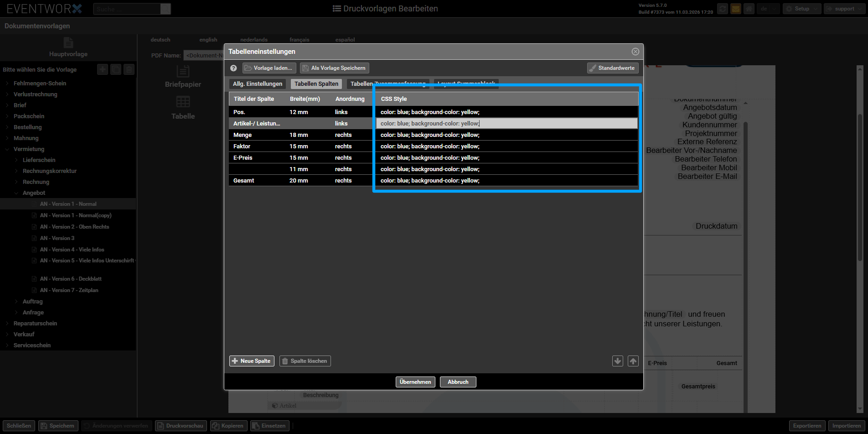The height and width of the screenshot is (434, 868).
Task: Move column up with arrow button
Action: [633, 361]
